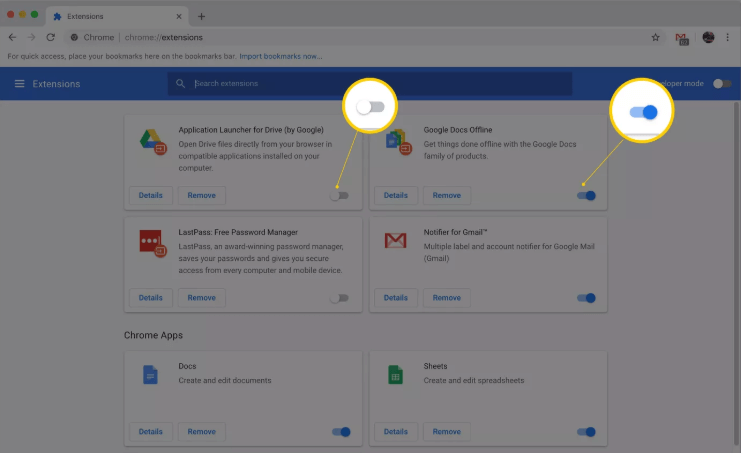Click the Google Docs Offline icon

click(x=398, y=141)
